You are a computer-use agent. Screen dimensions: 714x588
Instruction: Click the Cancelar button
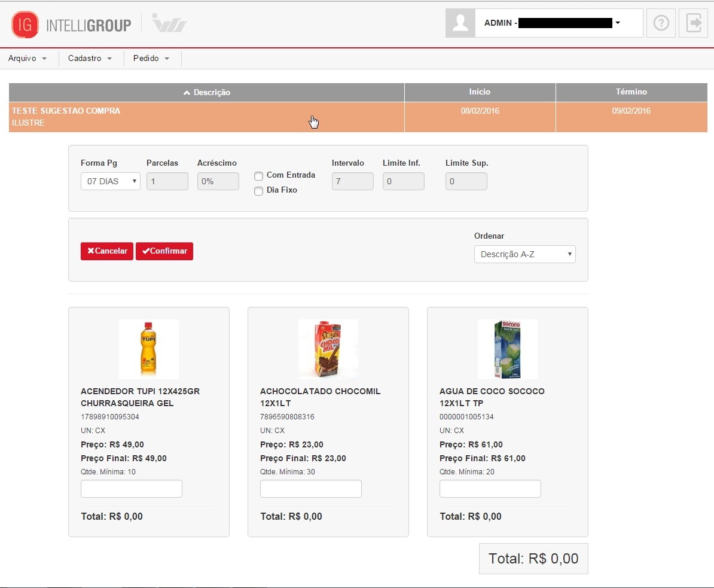(107, 251)
